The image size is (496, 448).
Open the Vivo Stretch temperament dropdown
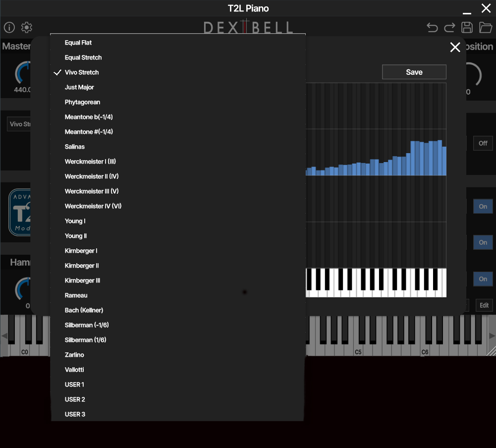(19, 124)
